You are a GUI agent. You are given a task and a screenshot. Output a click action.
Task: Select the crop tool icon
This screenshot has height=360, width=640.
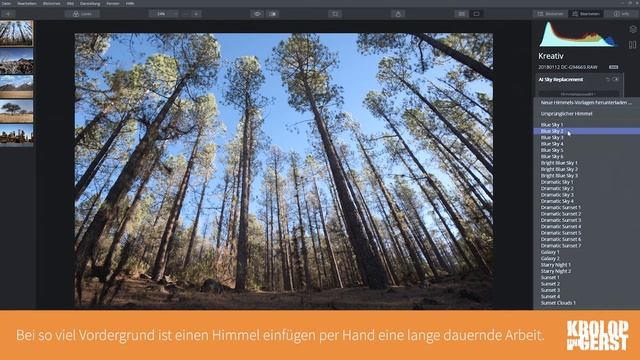[335, 14]
